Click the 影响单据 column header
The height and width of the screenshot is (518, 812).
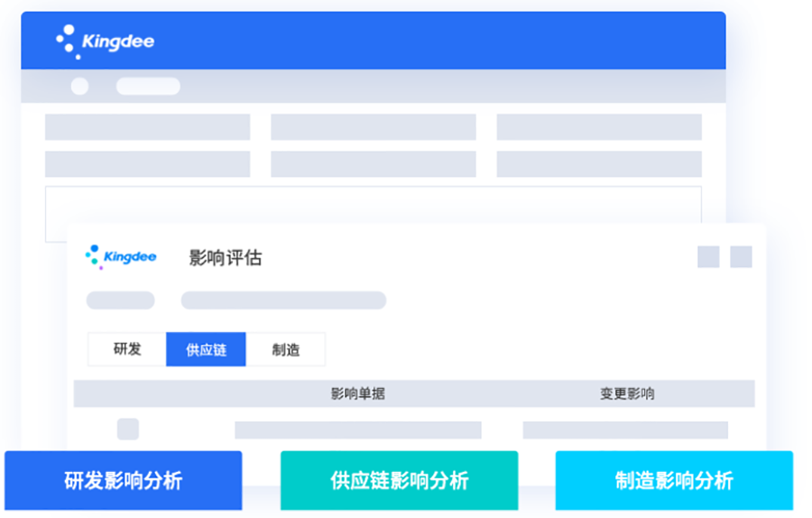pyautogui.click(x=358, y=393)
